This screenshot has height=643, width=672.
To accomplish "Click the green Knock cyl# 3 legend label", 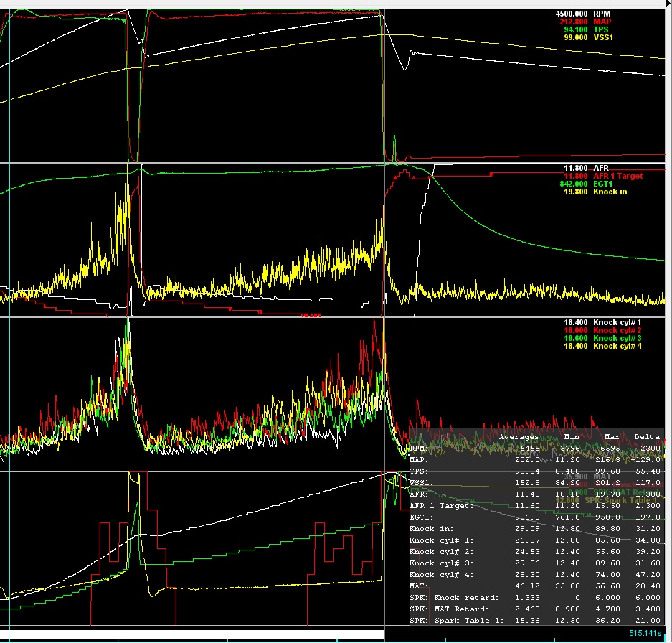I will pyautogui.click(x=617, y=338).
